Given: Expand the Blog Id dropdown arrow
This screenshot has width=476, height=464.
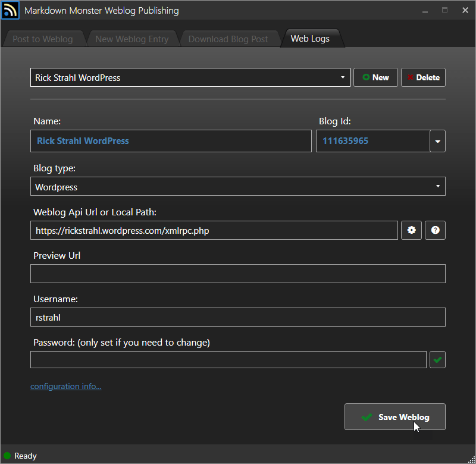Looking at the screenshot, I should click(x=437, y=141).
